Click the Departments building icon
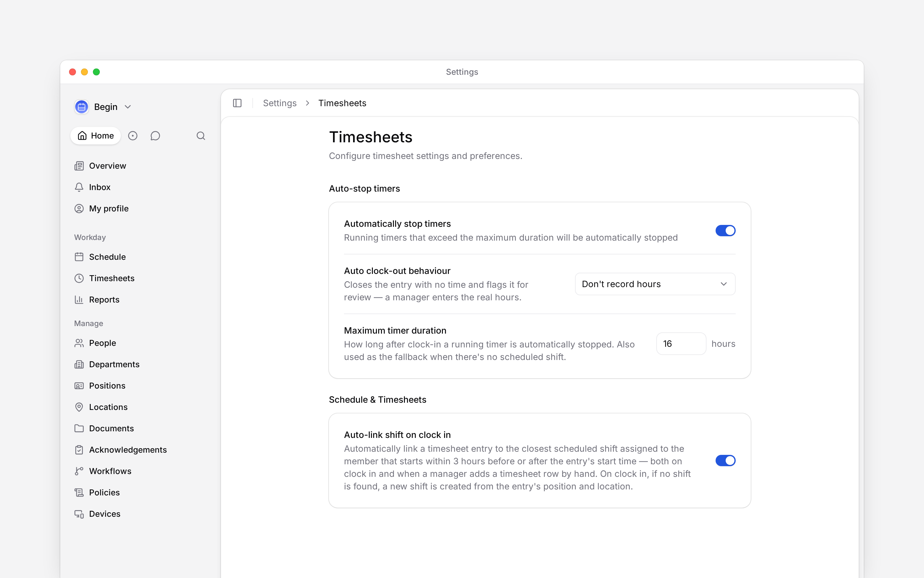 click(79, 364)
